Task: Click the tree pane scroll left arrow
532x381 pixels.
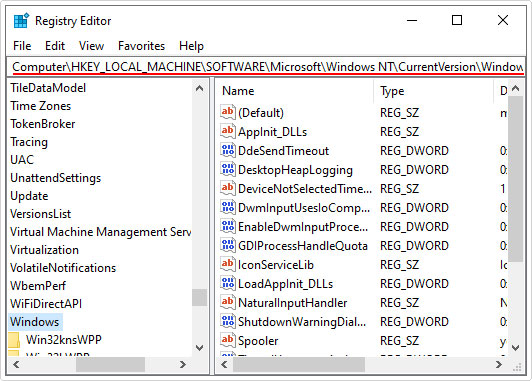Action: [x=16, y=364]
